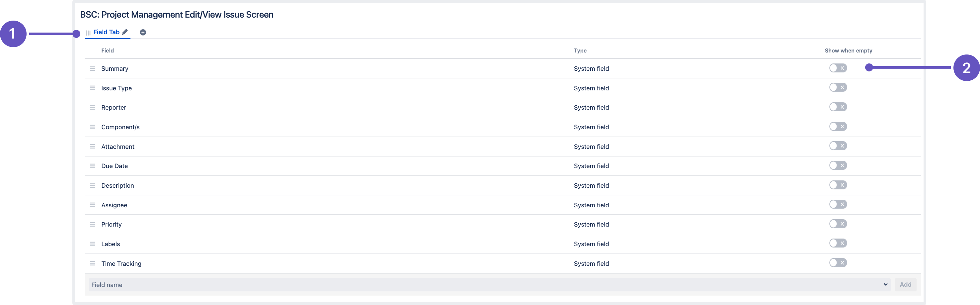Click the plus icon to add a new tab

pyautogui.click(x=143, y=32)
